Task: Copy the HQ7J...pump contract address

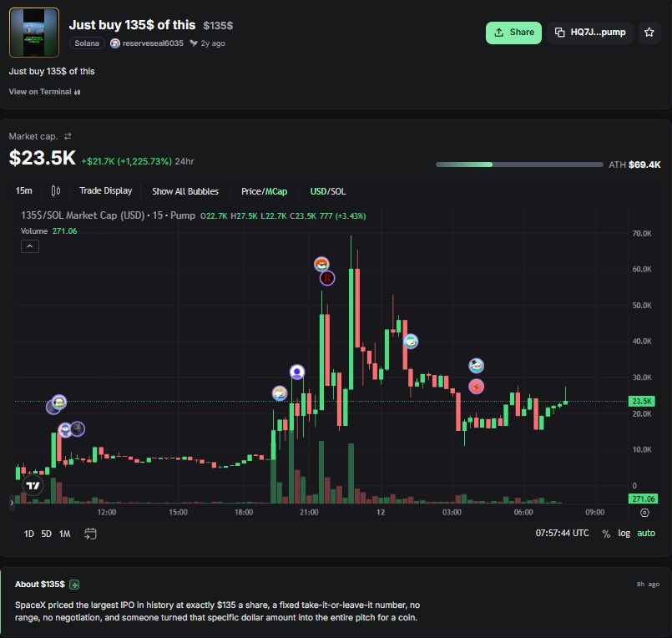Action: click(x=590, y=33)
